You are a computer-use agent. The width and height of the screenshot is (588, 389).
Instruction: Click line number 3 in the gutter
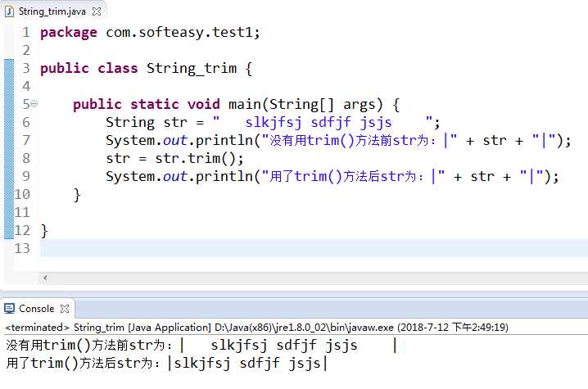[x=25, y=68]
